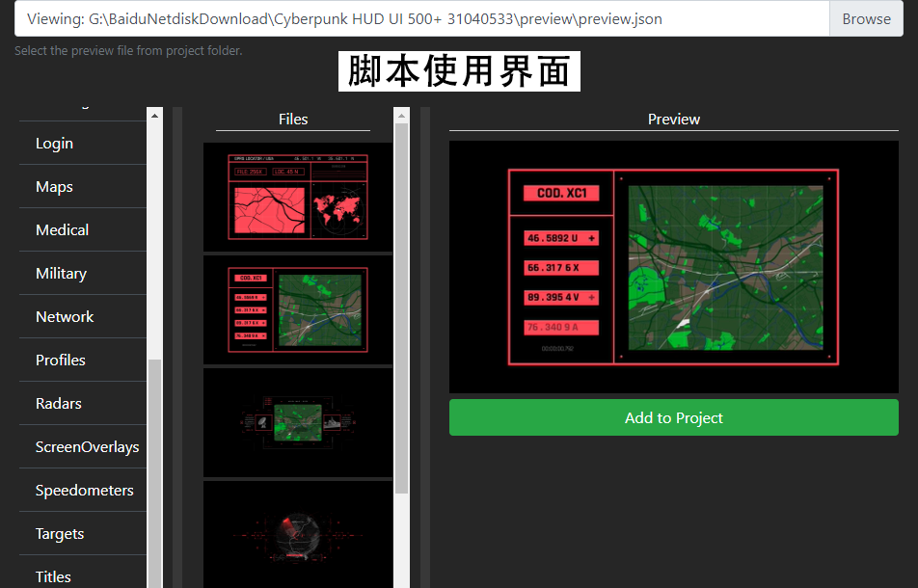Click the Files list scroll-up arrow

401,116
